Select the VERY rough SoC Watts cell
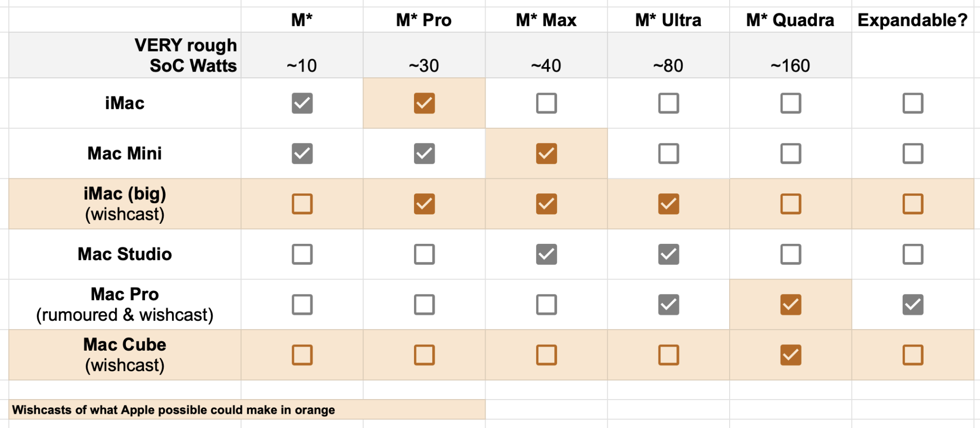Viewport: 980px width, 428px height. click(125, 55)
